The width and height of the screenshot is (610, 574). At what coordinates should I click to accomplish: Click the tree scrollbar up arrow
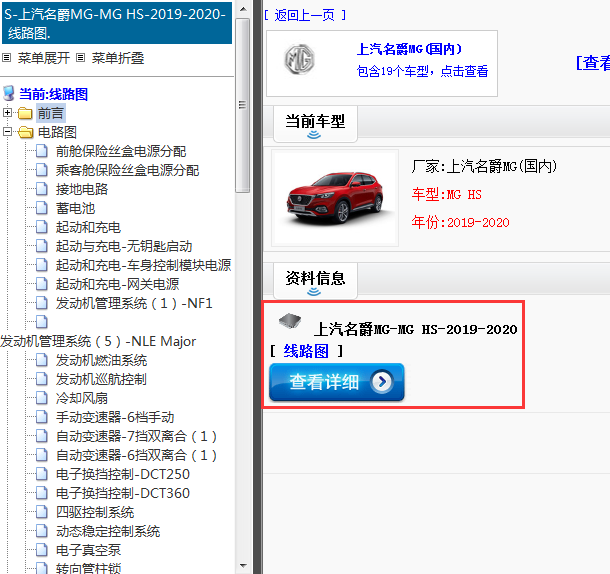[x=243, y=9]
